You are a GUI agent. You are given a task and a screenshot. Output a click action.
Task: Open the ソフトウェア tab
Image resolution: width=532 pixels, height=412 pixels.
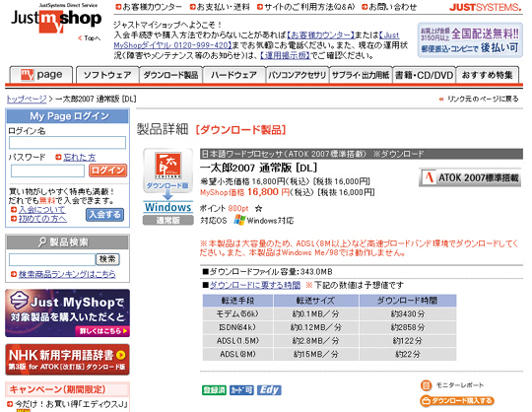coord(107,75)
